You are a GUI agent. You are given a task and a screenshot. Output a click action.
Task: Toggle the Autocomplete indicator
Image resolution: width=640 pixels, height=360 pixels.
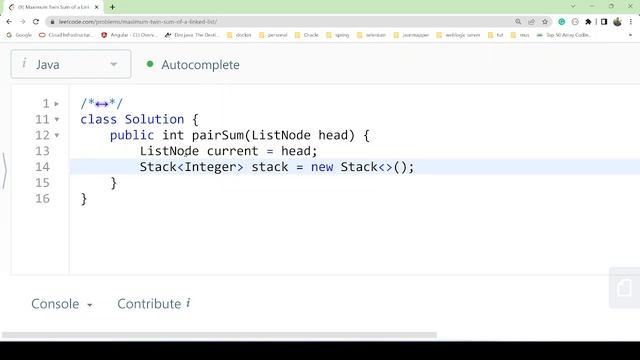click(150, 64)
